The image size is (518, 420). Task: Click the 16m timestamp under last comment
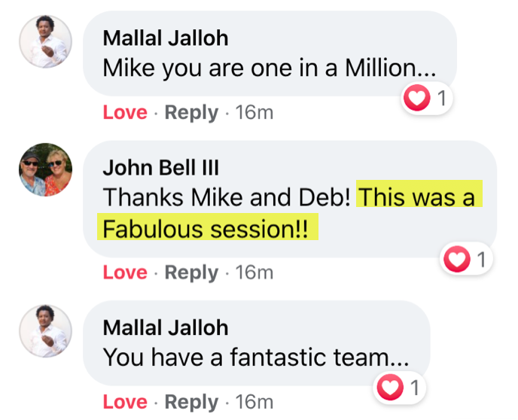pos(254,402)
